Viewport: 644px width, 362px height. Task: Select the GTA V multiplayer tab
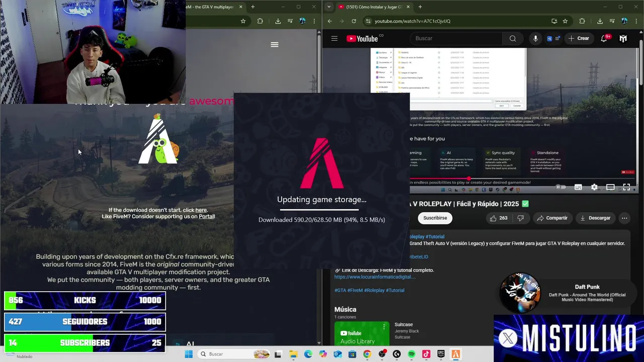pos(210,7)
